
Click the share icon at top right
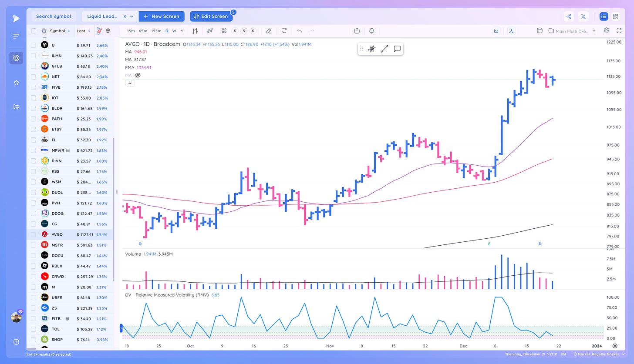click(569, 17)
